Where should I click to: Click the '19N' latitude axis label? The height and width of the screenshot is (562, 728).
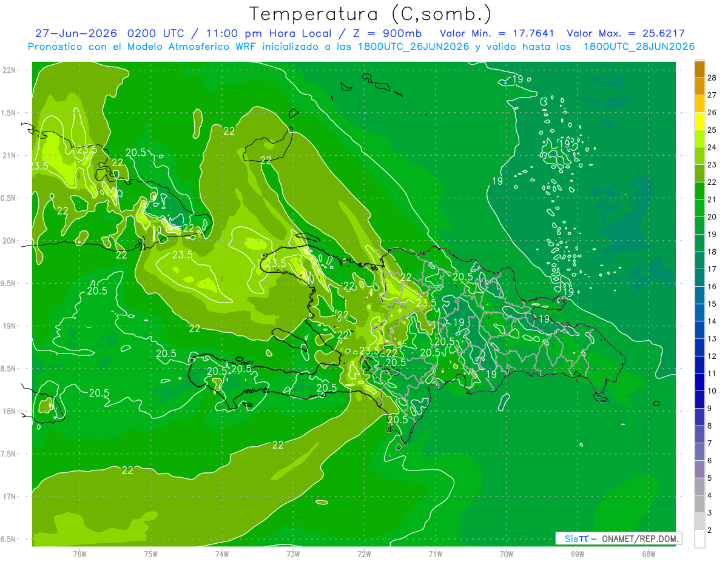click(10, 326)
